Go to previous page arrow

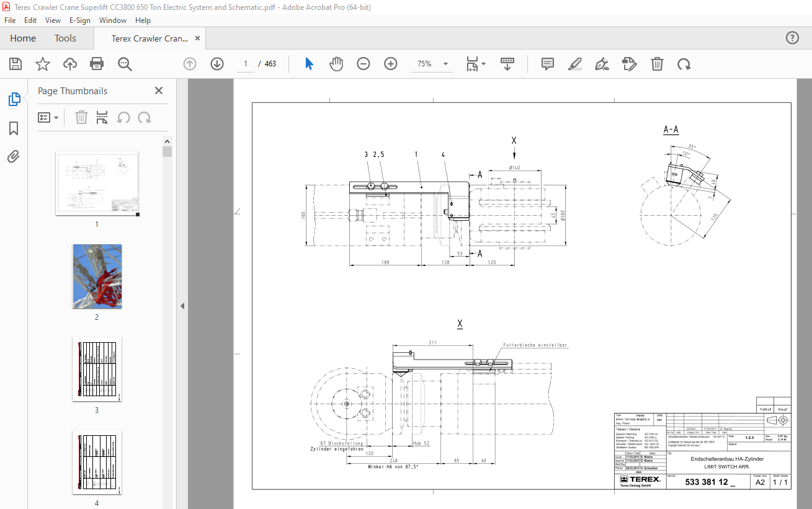190,64
